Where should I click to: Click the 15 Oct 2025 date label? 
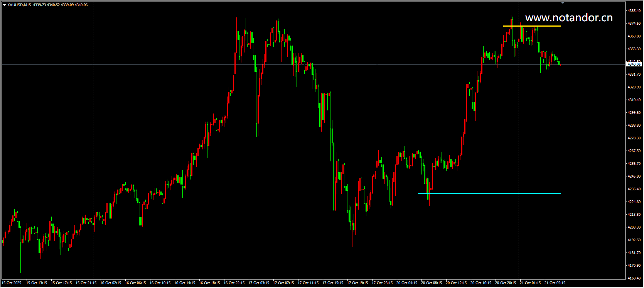click(12, 283)
